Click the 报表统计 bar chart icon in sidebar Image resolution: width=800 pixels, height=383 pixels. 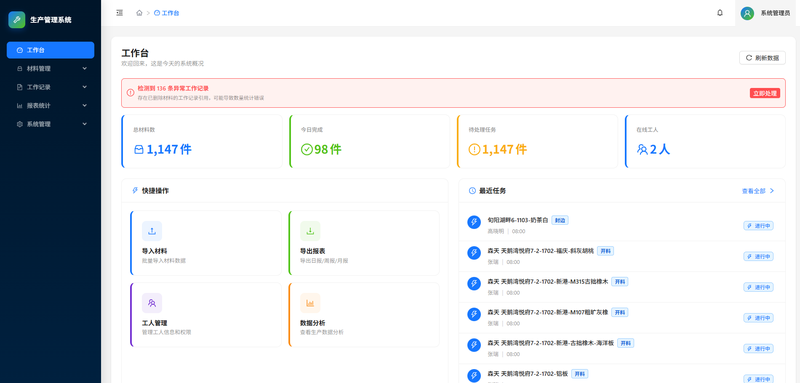click(20, 106)
